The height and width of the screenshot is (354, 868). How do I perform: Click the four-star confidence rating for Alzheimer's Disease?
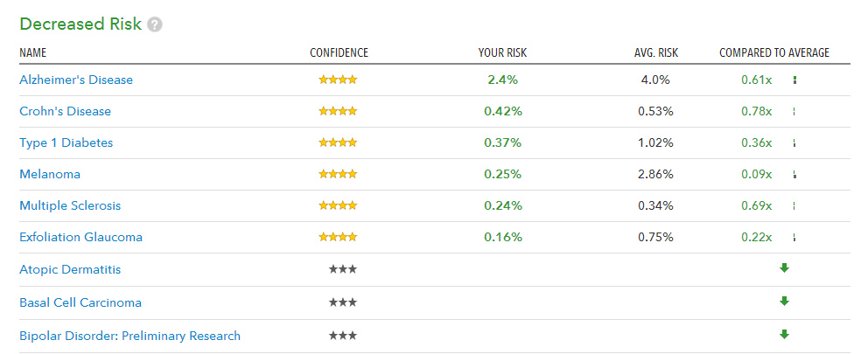coord(338,80)
